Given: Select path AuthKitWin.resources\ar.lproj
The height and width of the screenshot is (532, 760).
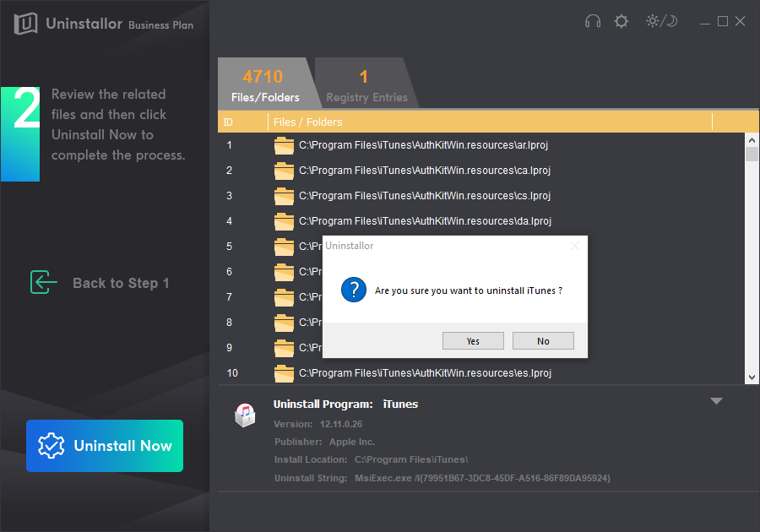Looking at the screenshot, I should coord(423,145).
